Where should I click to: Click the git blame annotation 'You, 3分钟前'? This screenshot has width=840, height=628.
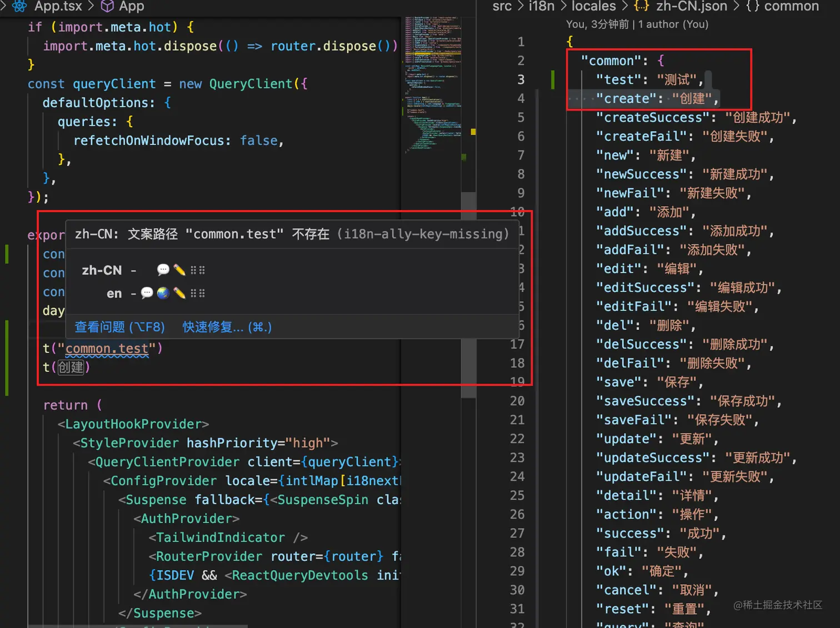click(597, 24)
